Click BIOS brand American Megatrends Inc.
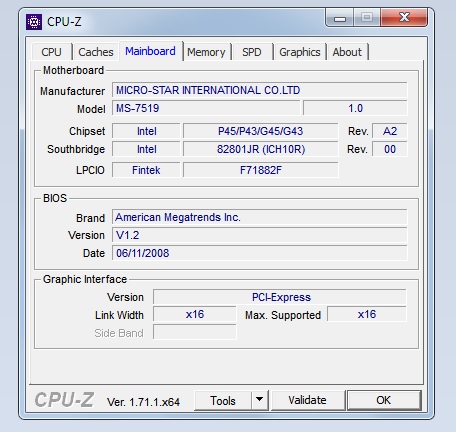The height and width of the screenshot is (432, 456). click(259, 217)
